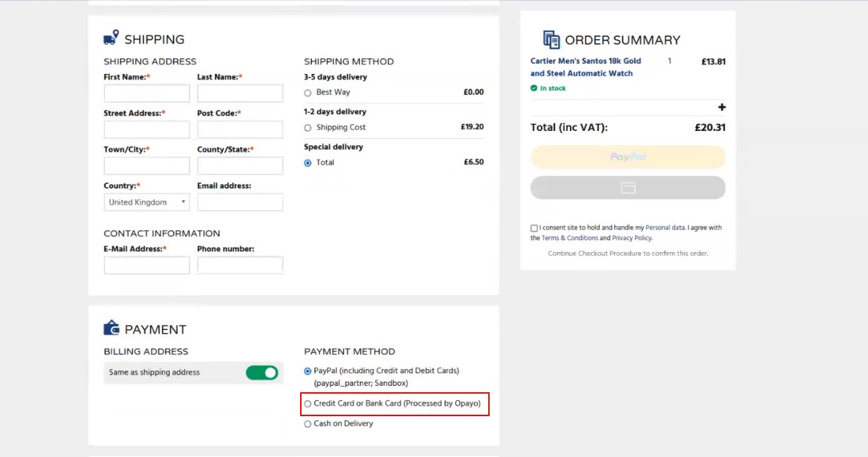
Task: Click the "PAYMENT METHOD" heading
Action: (x=349, y=351)
